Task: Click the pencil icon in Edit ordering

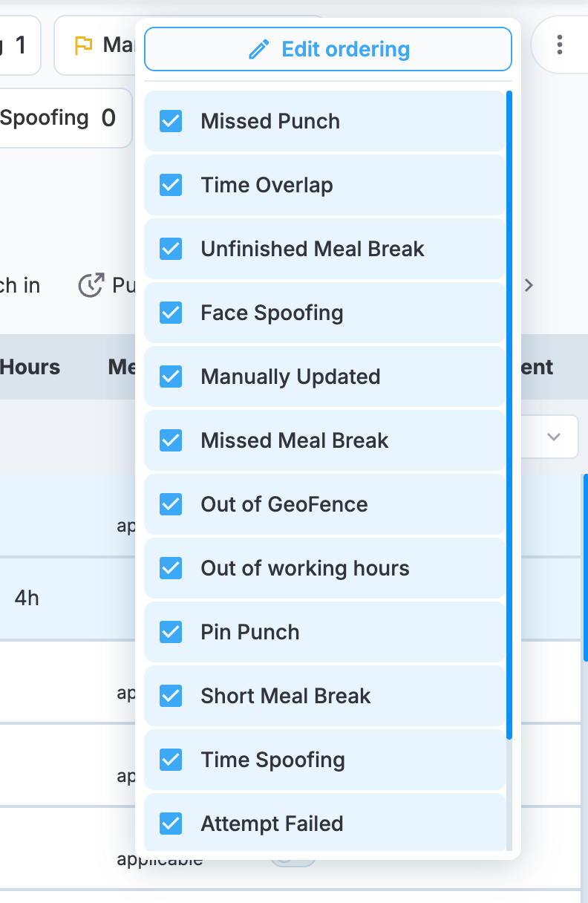Action: pyautogui.click(x=259, y=50)
